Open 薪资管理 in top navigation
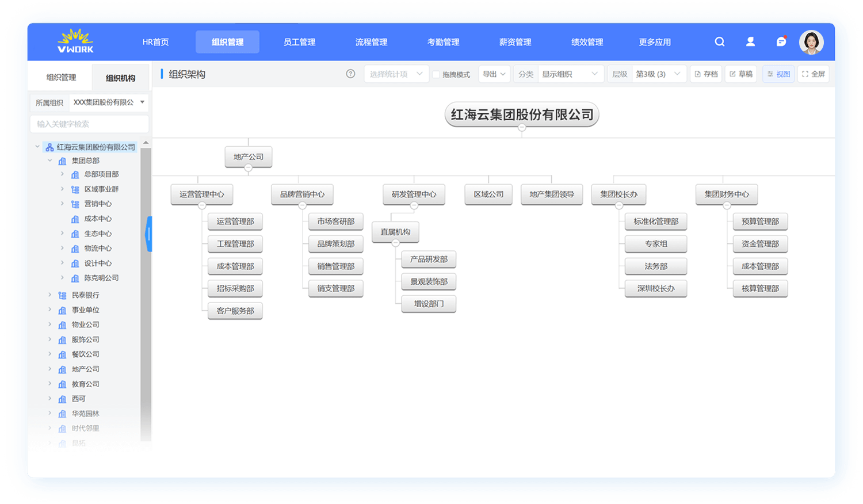The height and width of the screenshot is (504, 863). 515,42
